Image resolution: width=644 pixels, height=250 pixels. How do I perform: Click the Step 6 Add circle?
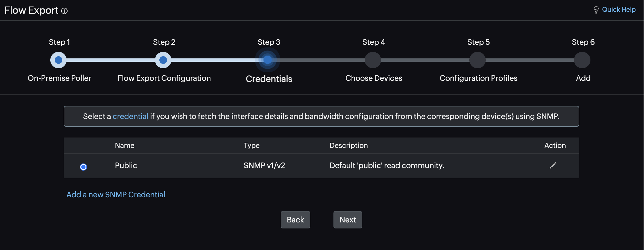click(582, 60)
